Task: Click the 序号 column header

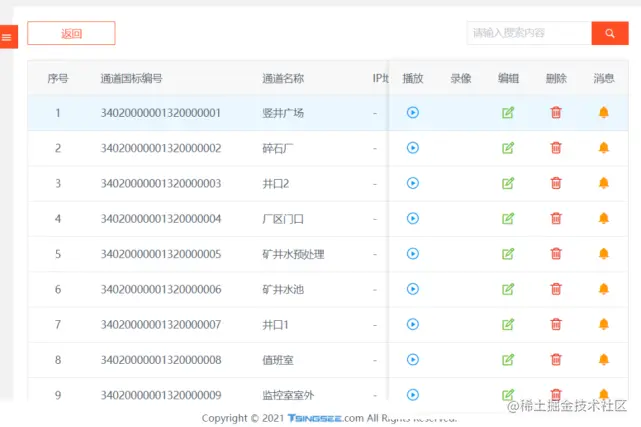Action: tap(58, 78)
